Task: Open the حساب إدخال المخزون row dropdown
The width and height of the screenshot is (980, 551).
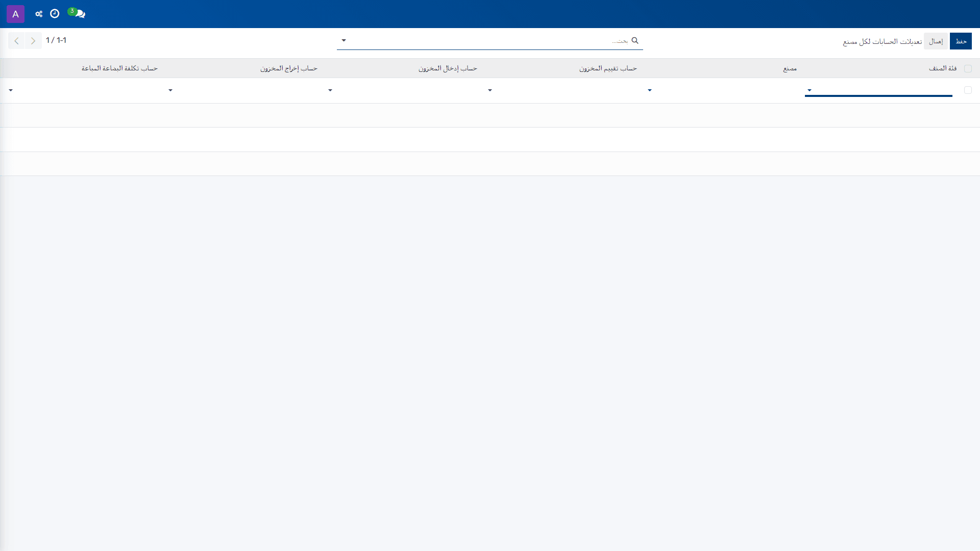Action: [330, 90]
